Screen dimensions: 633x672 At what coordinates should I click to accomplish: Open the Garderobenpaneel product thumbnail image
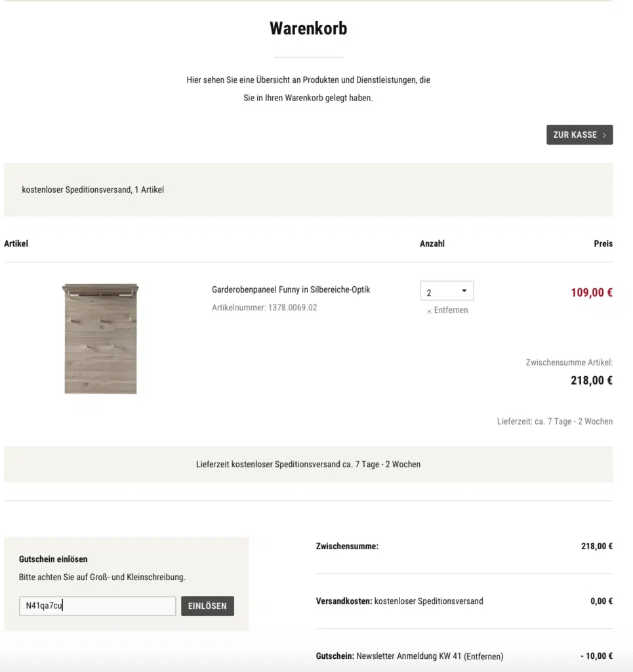click(x=100, y=338)
